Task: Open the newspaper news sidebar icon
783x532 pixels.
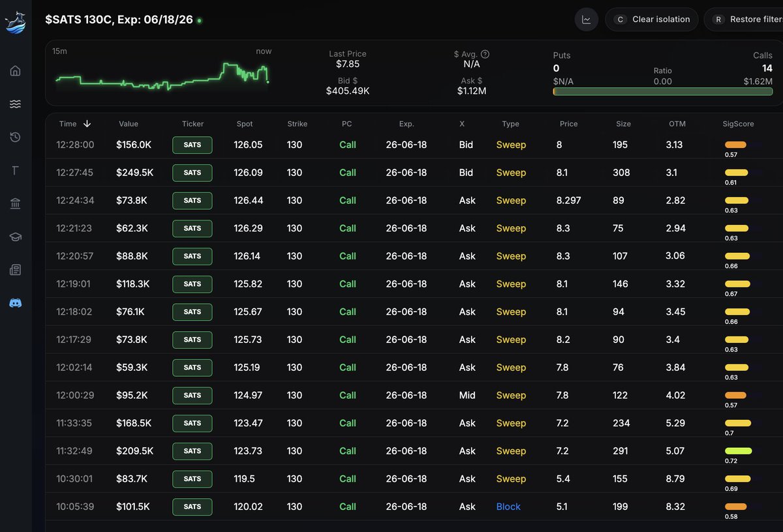Action: 15,270
